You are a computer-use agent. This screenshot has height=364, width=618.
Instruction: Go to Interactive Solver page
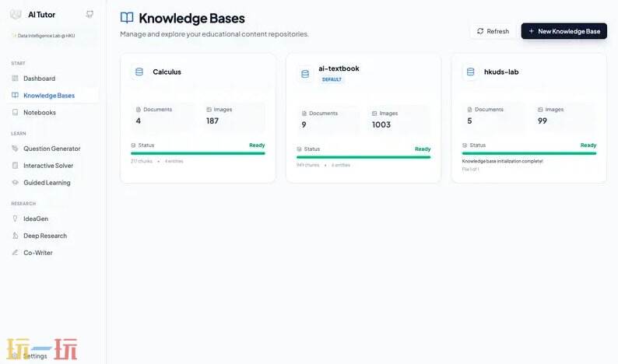pyautogui.click(x=48, y=166)
